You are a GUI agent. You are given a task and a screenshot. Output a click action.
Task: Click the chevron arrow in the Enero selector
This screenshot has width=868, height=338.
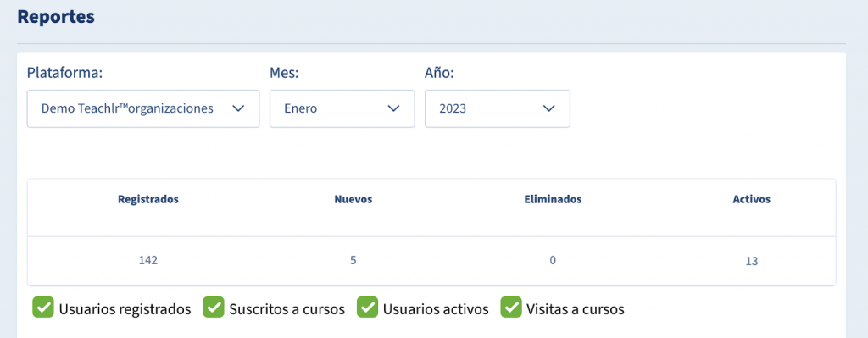pos(393,109)
